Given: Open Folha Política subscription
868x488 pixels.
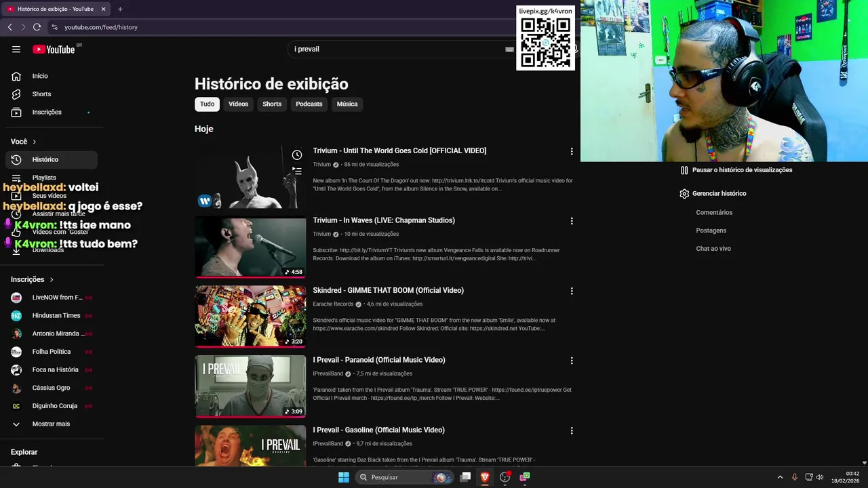Looking at the screenshot, I should (x=52, y=352).
